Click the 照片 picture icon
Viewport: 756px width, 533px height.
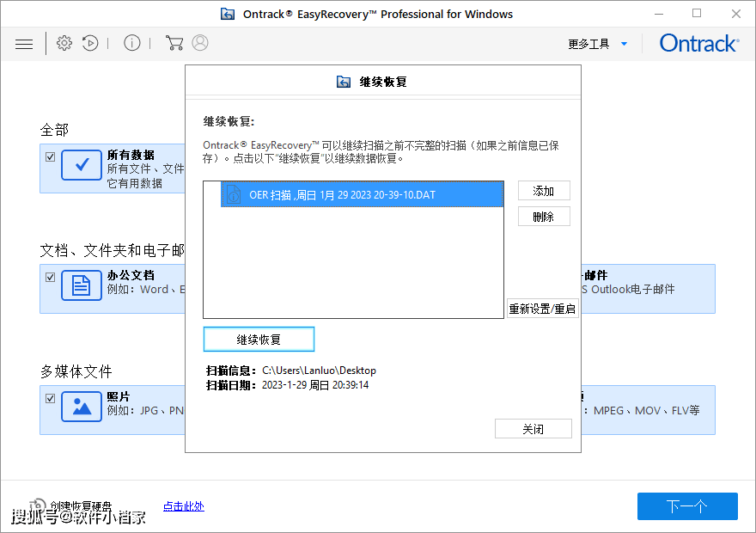pos(82,407)
